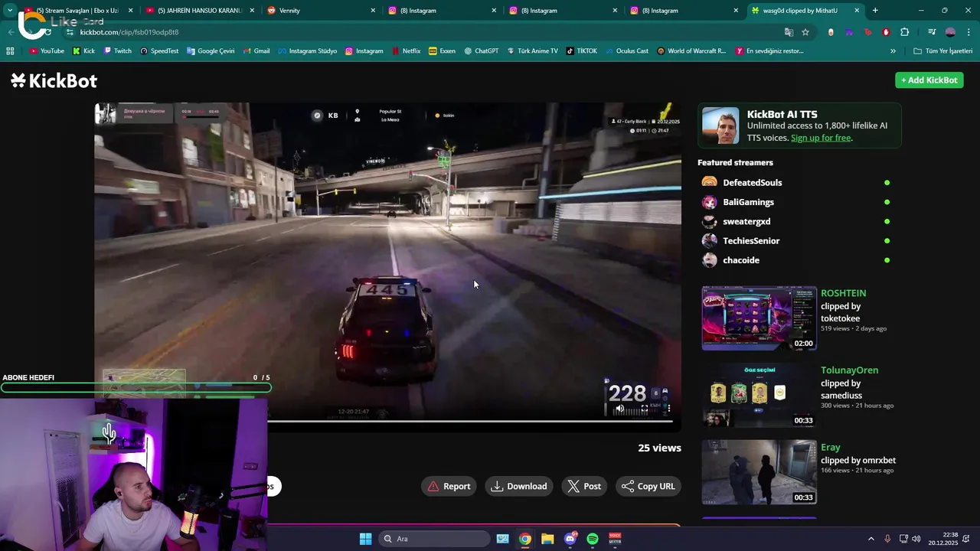Screen dimensions: 980x551
Task: Switch to the JAHREİN HANSUO YouTube tab
Action: point(199,11)
